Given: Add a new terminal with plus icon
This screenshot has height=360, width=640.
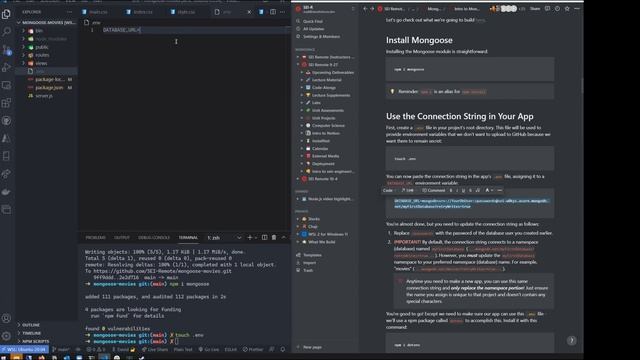Looking at the screenshot, I should coord(249,237).
